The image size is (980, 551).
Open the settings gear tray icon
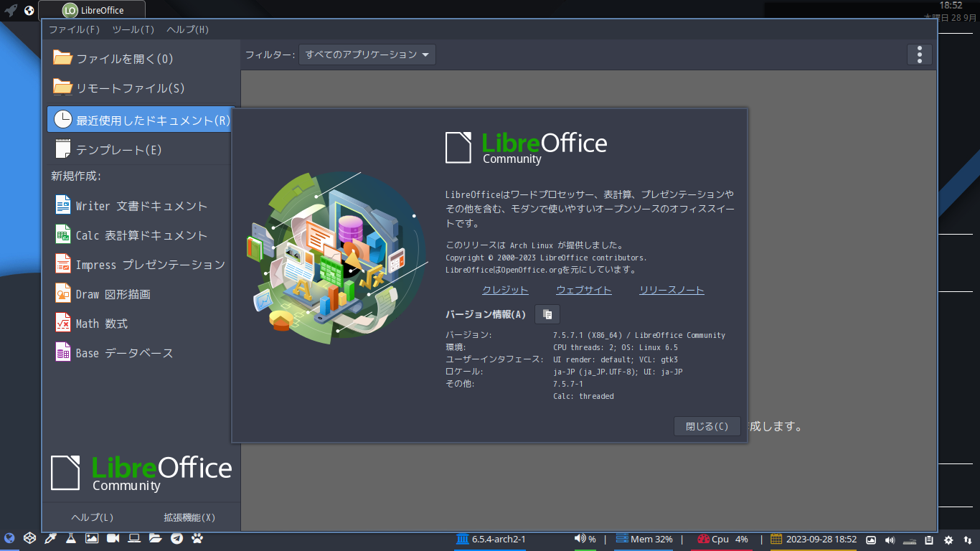948,540
